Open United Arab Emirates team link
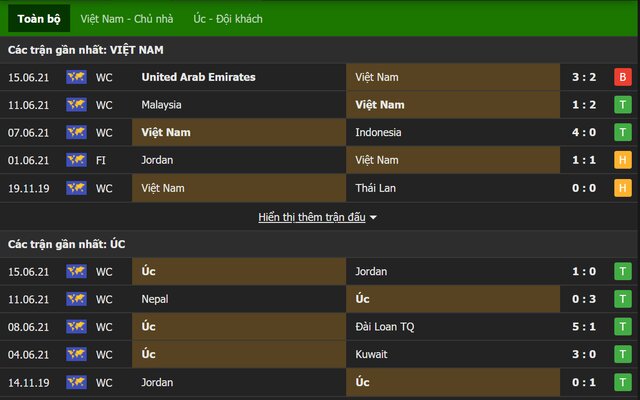 coord(198,77)
